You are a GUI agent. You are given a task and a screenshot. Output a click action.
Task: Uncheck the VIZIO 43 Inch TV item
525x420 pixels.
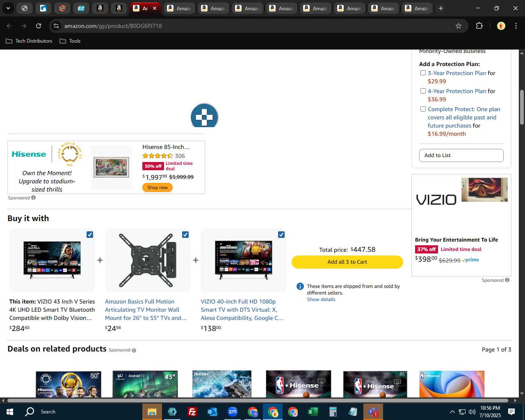pos(90,235)
